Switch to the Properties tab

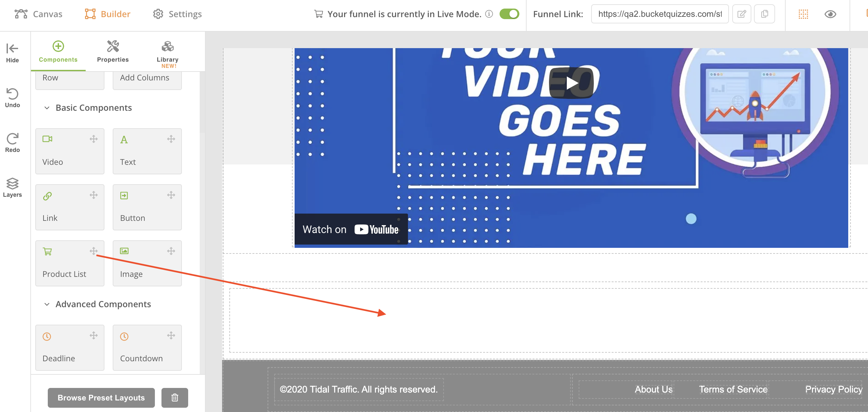pyautogui.click(x=113, y=52)
